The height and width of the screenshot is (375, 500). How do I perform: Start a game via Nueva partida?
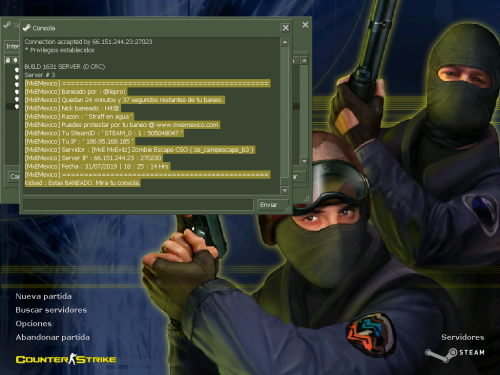tap(43, 296)
